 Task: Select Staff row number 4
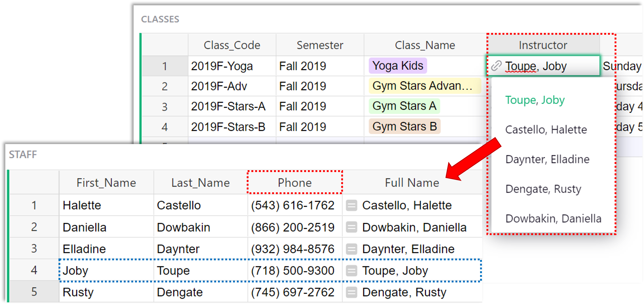tap(34, 271)
